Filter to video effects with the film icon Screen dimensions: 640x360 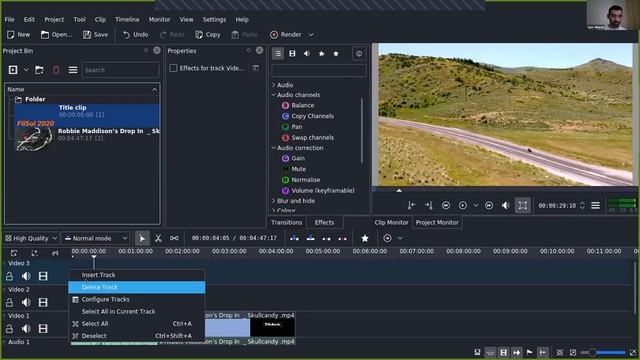pyautogui.click(x=292, y=53)
